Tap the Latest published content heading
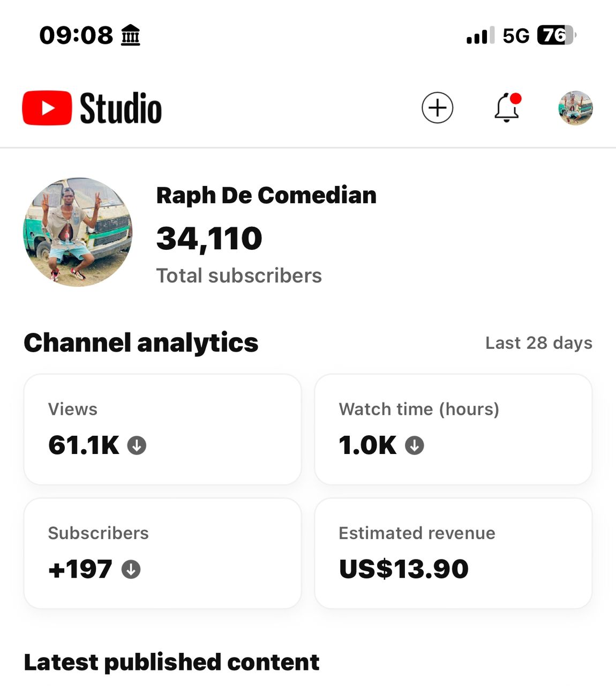The width and height of the screenshot is (616, 686). coord(171,662)
